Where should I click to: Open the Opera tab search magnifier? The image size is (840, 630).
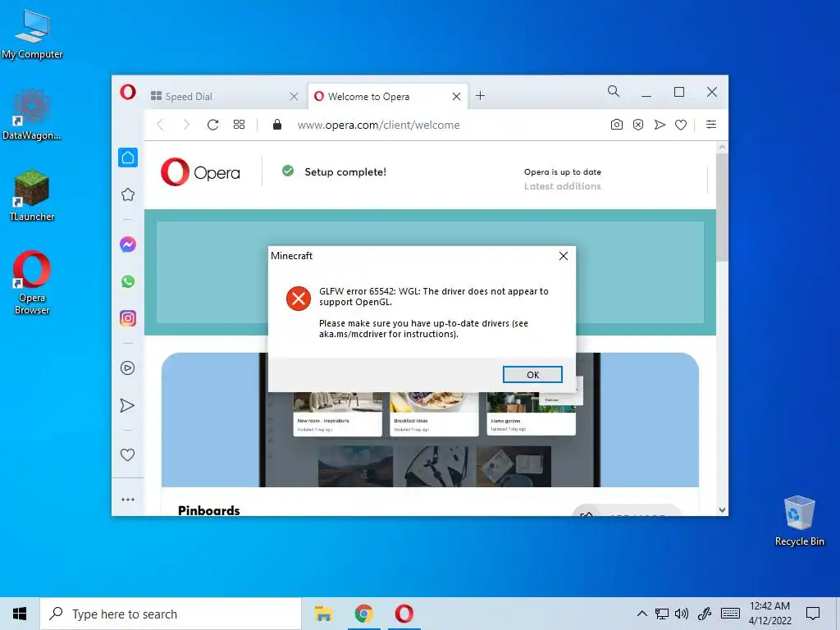(x=614, y=92)
